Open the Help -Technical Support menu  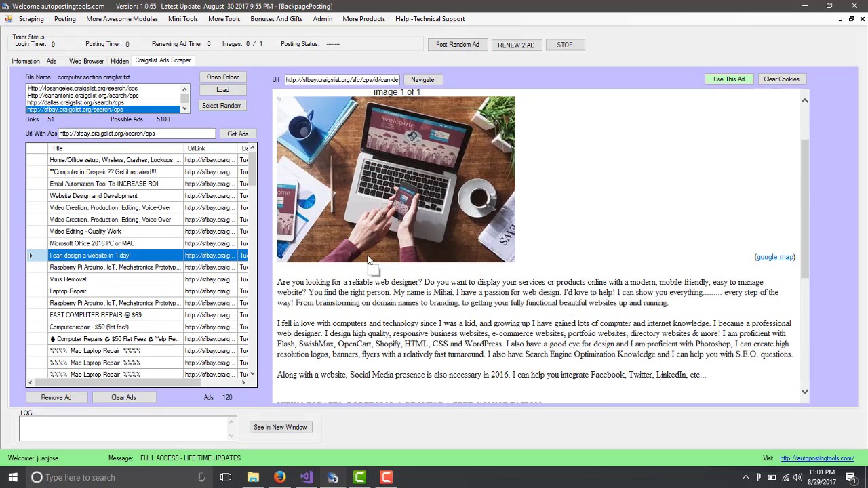click(430, 19)
